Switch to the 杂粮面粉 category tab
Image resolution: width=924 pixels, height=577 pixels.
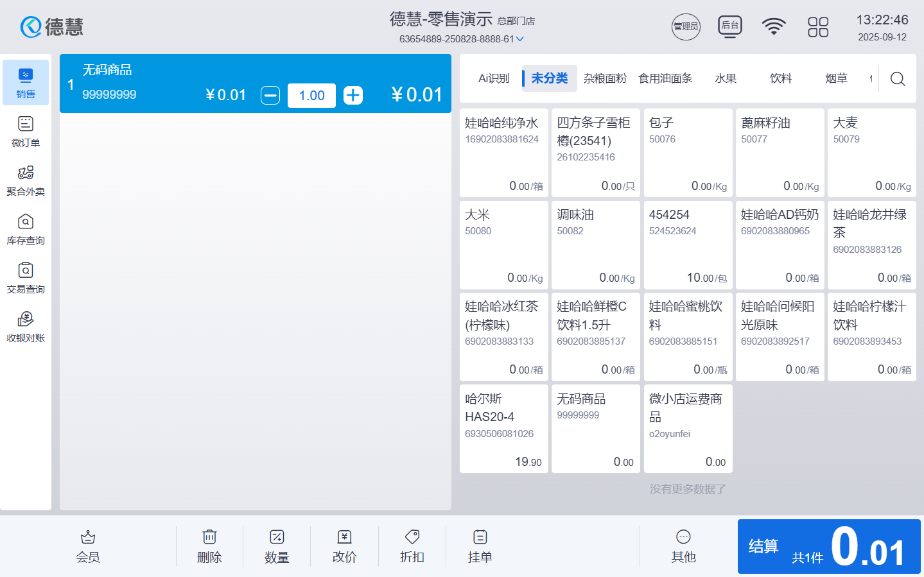click(x=605, y=78)
